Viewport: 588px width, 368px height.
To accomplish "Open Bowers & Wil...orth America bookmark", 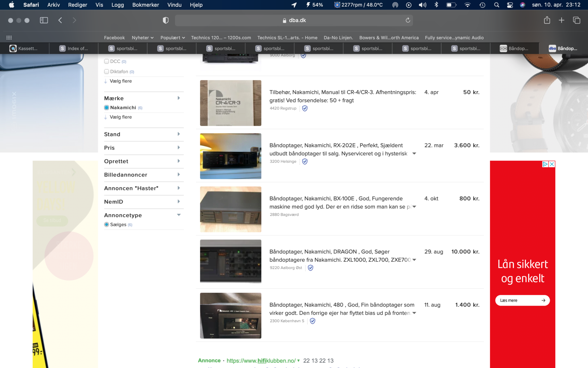I will tap(389, 37).
